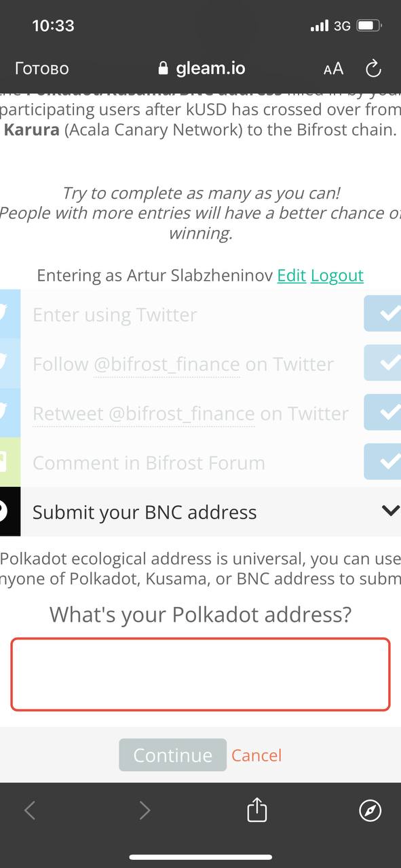
Task: Tap the lock icon beside gleam.io
Action: coord(162,68)
